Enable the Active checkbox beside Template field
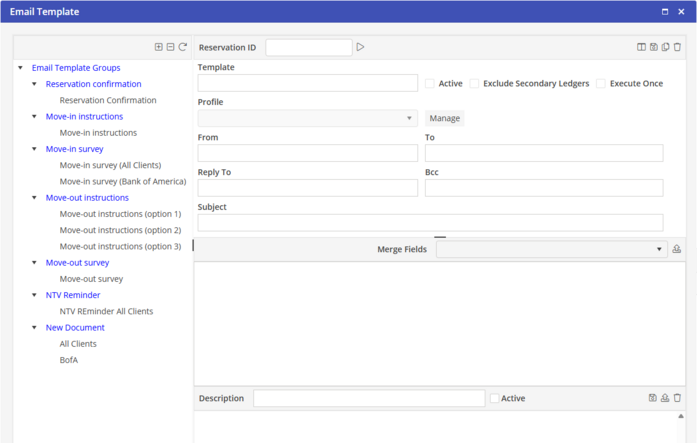697x443 pixels. [430, 84]
